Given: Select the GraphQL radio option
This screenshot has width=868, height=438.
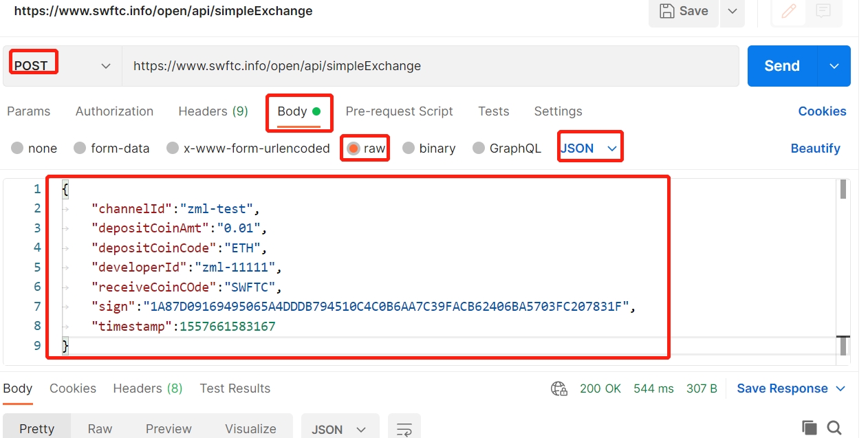Looking at the screenshot, I should [479, 148].
